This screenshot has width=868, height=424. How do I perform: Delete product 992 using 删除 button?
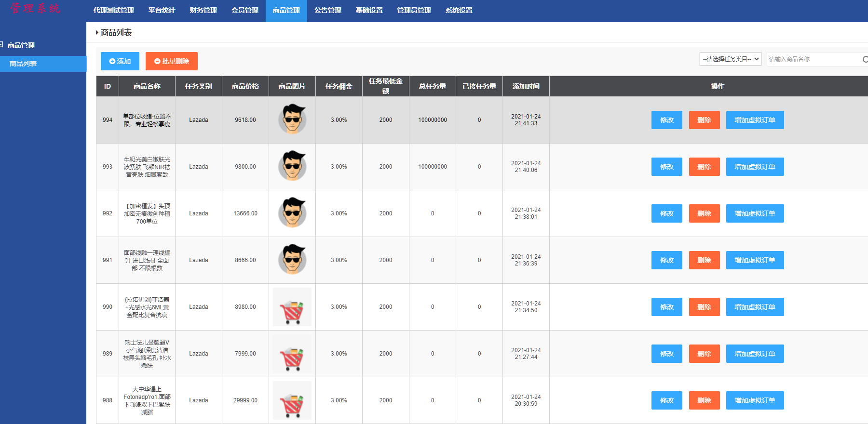(704, 213)
